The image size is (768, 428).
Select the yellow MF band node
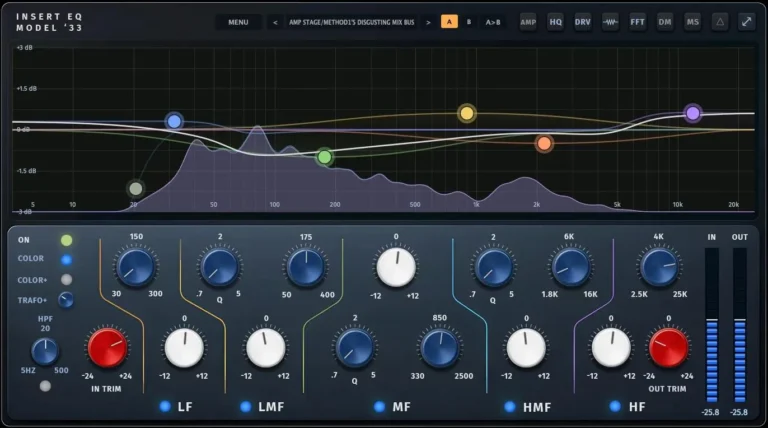(x=467, y=114)
